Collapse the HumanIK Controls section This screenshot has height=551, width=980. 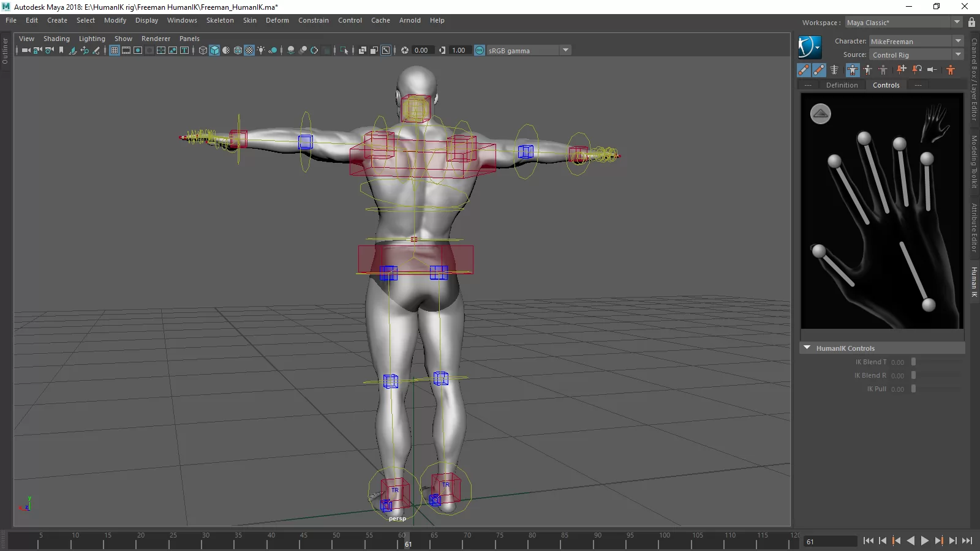(807, 348)
